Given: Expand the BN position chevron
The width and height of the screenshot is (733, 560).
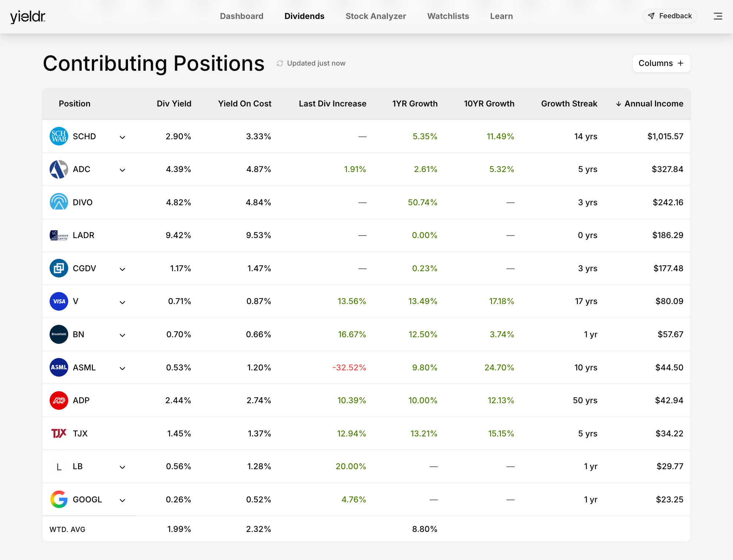Looking at the screenshot, I should click(x=123, y=335).
